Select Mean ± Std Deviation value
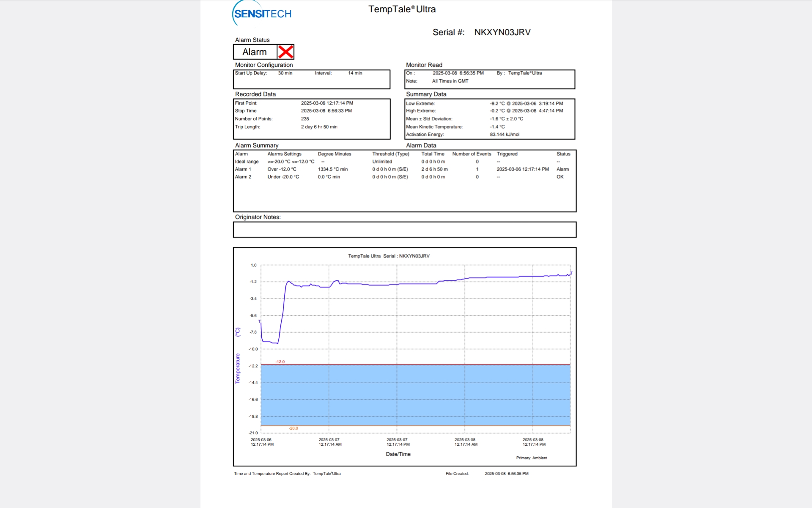 506,119
